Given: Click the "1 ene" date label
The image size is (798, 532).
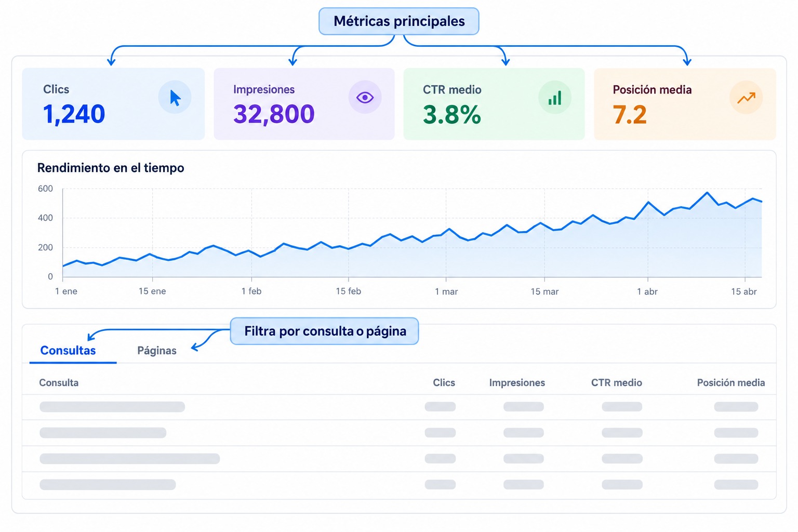Looking at the screenshot, I should 66,291.
